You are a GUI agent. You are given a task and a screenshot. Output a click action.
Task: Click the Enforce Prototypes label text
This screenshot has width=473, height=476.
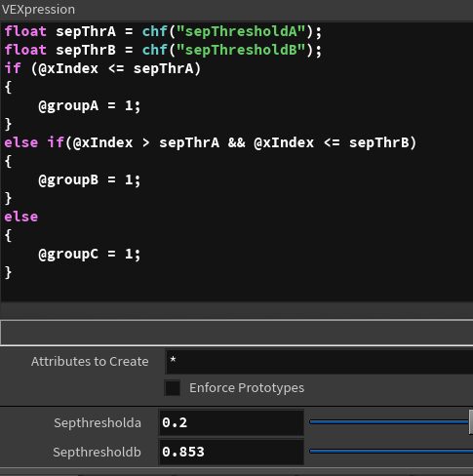[x=247, y=387]
